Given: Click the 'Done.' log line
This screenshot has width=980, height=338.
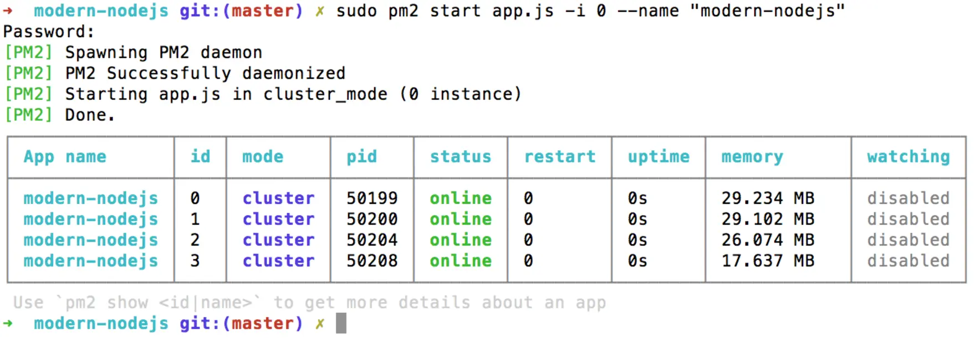Looking at the screenshot, I should click(90, 115).
